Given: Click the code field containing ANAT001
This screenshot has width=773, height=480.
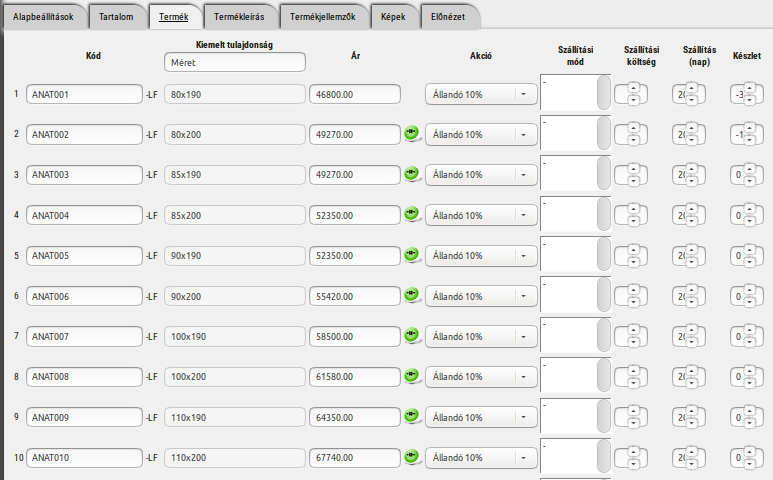Looking at the screenshot, I should (84, 94).
